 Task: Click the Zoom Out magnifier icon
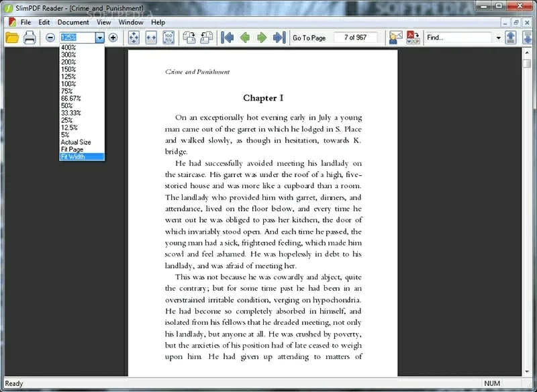tap(50, 38)
